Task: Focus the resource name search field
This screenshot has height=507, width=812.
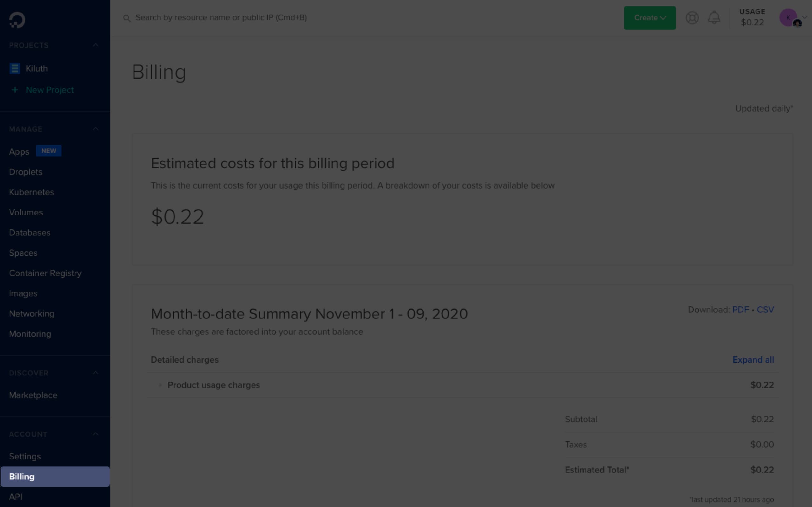Action: click(x=221, y=18)
